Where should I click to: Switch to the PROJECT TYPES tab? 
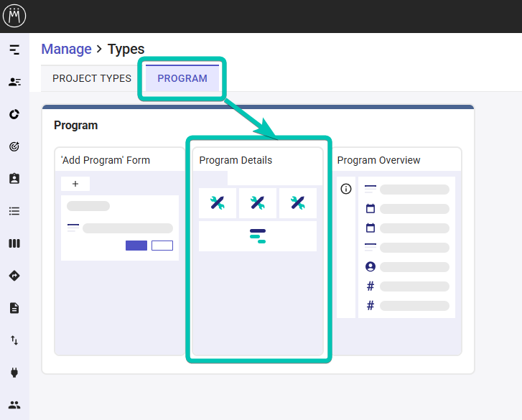click(x=92, y=78)
